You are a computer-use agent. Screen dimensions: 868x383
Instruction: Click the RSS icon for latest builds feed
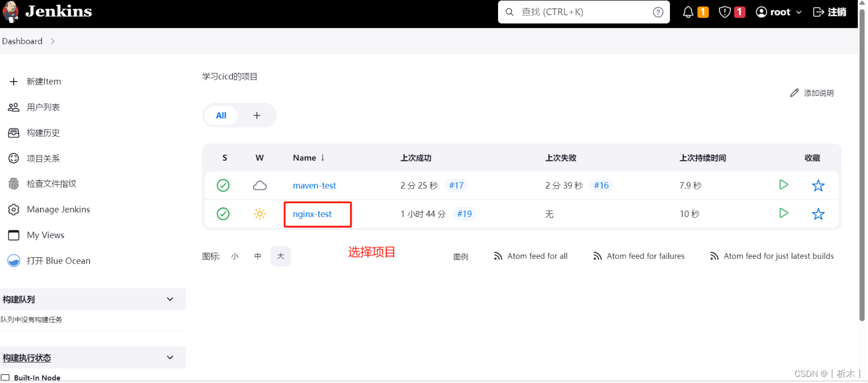pyautogui.click(x=714, y=256)
